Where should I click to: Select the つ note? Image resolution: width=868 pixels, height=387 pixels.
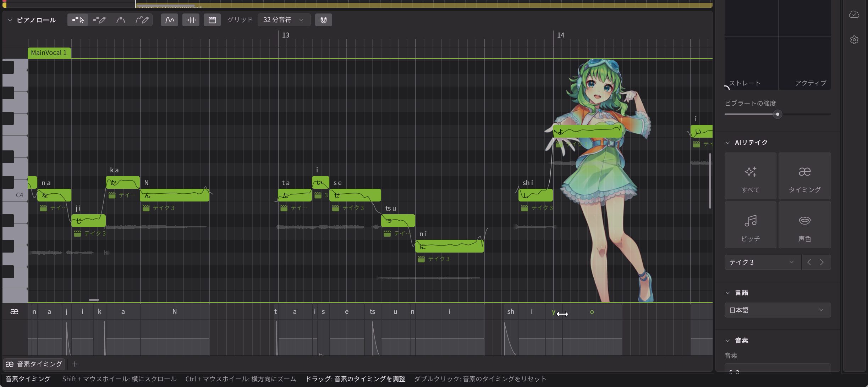[398, 221]
